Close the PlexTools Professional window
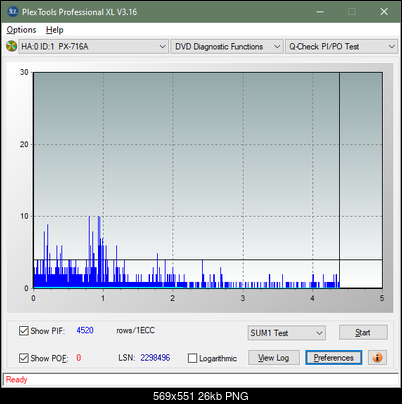 pos(384,12)
